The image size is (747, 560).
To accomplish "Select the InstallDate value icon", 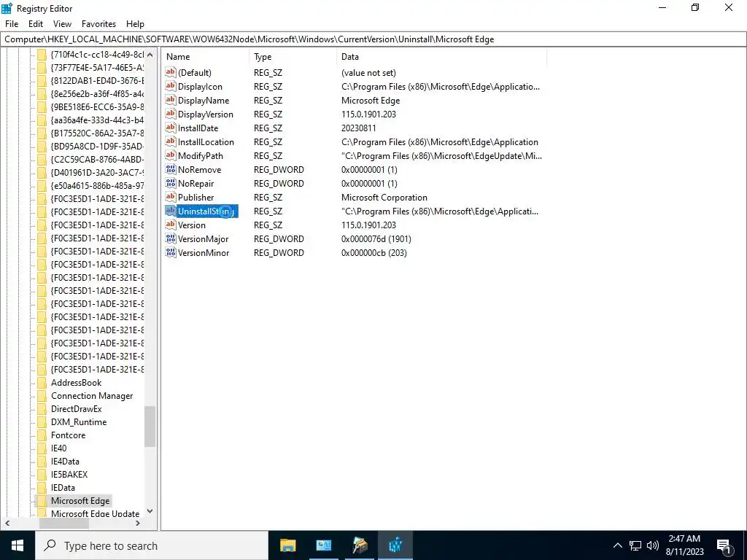I will [171, 128].
